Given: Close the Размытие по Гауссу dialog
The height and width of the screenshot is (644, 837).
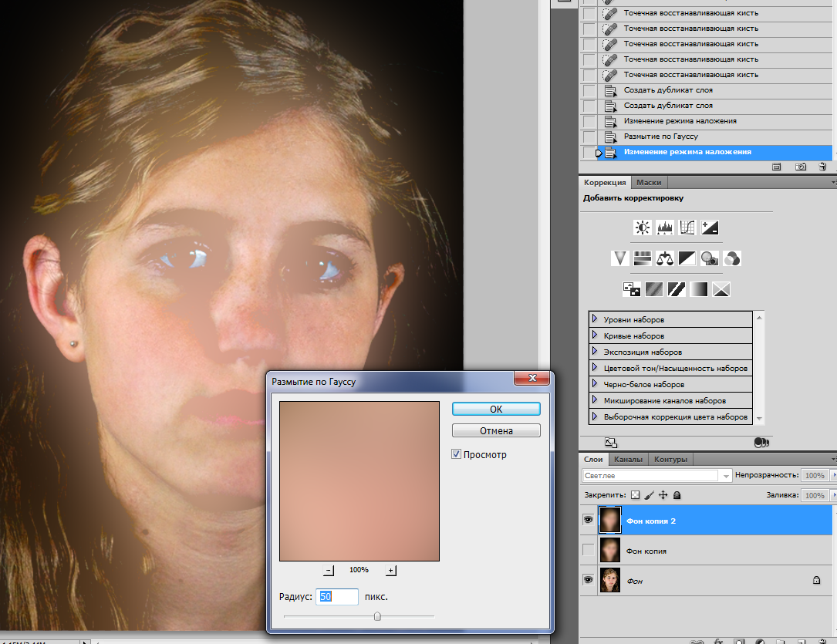Looking at the screenshot, I should [x=532, y=378].
